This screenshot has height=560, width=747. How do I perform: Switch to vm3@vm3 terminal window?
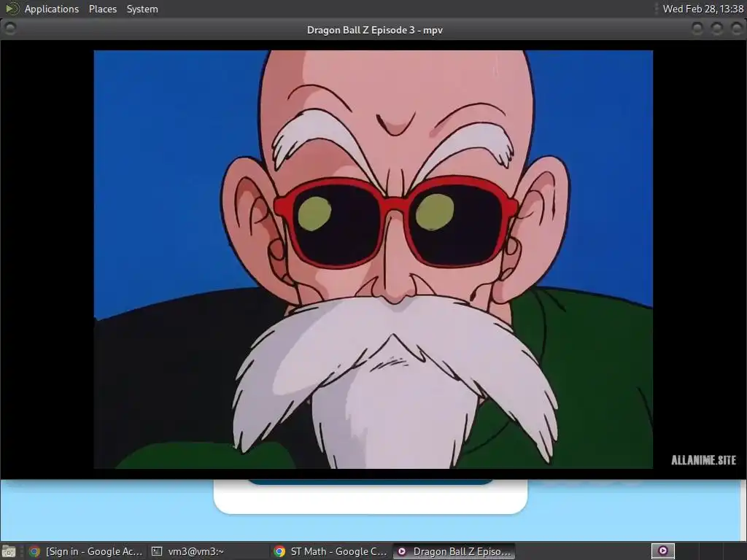click(x=208, y=551)
